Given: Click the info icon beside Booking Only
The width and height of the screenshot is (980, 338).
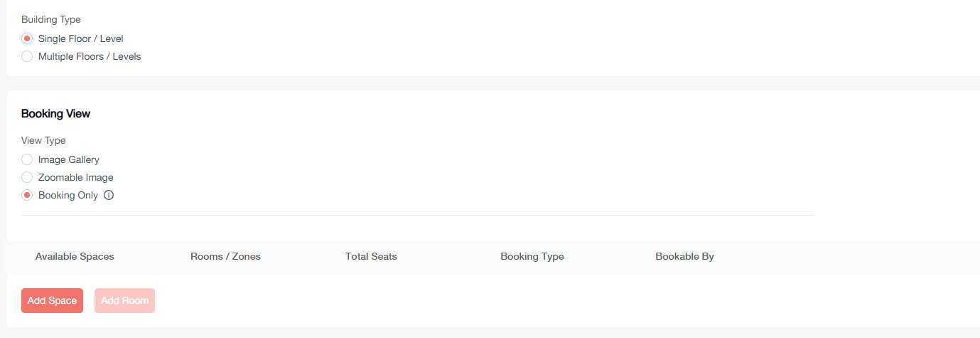Looking at the screenshot, I should click(109, 195).
